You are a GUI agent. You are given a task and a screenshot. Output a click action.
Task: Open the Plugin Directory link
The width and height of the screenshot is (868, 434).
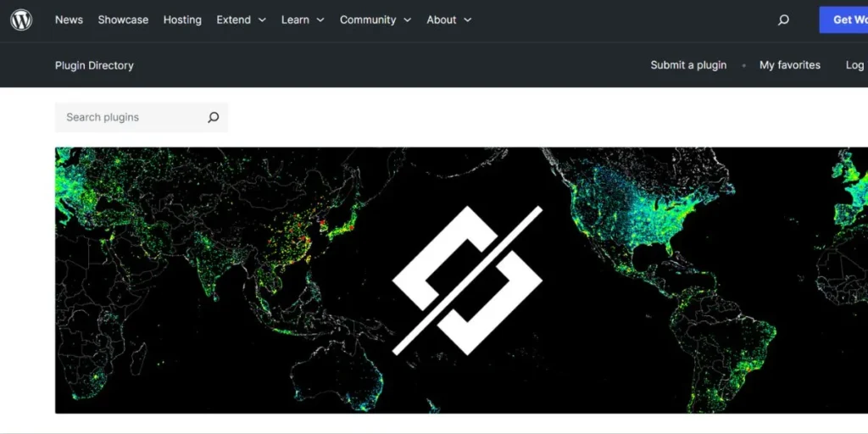pyautogui.click(x=94, y=65)
